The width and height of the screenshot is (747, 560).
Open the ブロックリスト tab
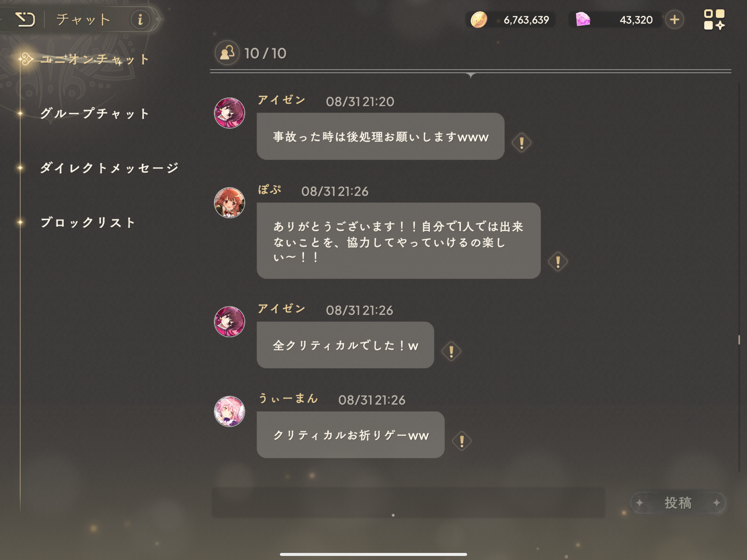[x=88, y=222]
